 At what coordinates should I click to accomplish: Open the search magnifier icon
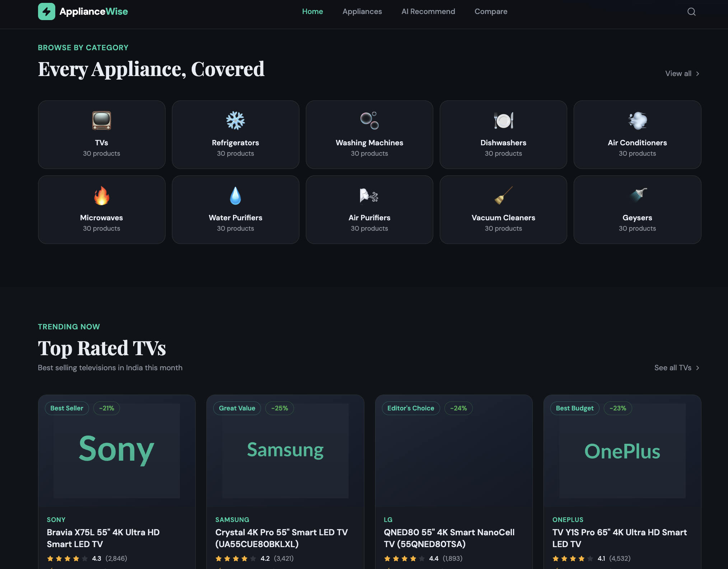pyautogui.click(x=691, y=11)
